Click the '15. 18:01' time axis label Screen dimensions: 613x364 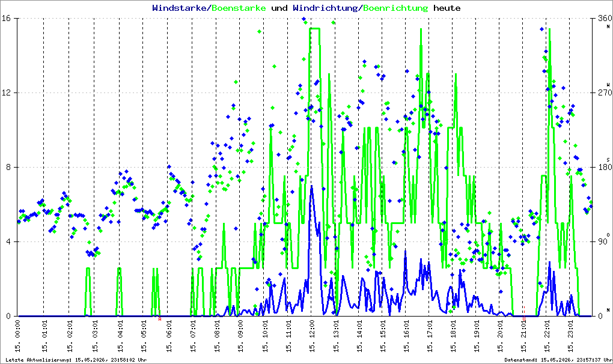453,336
